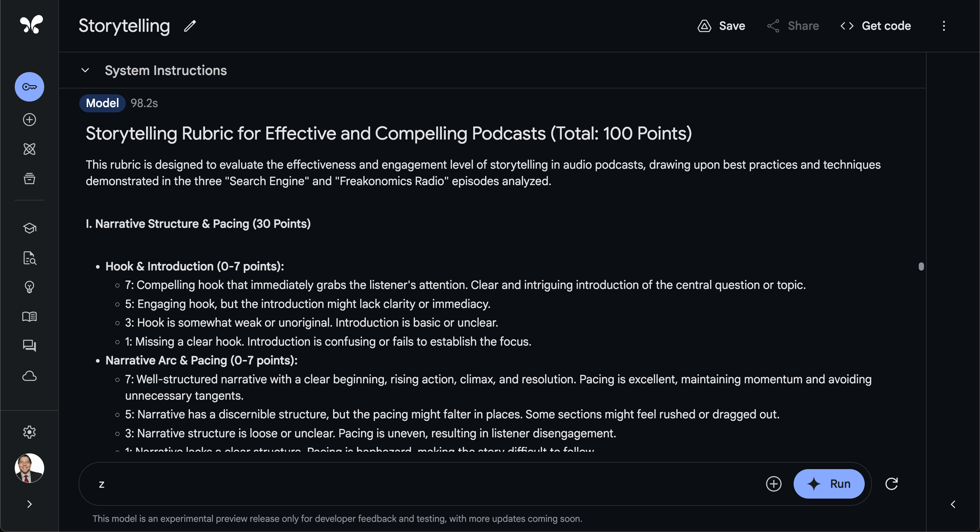980x532 pixels.
Task: Open the chat bubbles forum icon
Action: point(29,346)
